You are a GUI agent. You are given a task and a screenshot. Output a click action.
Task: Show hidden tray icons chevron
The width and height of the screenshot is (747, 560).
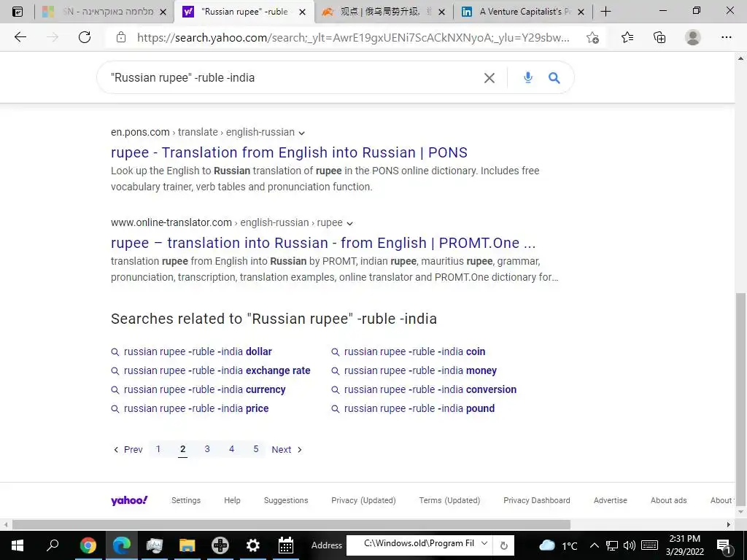tap(594, 545)
